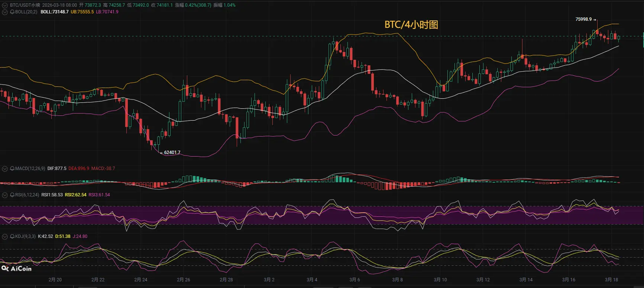Open the KDJ(9,3,3) indicator label

pyautogui.click(x=25, y=236)
